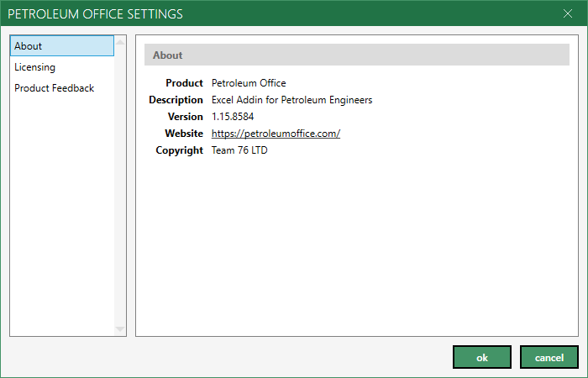This screenshot has height=378, width=588.
Task: Click the gray About section header
Action: [357, 55]
